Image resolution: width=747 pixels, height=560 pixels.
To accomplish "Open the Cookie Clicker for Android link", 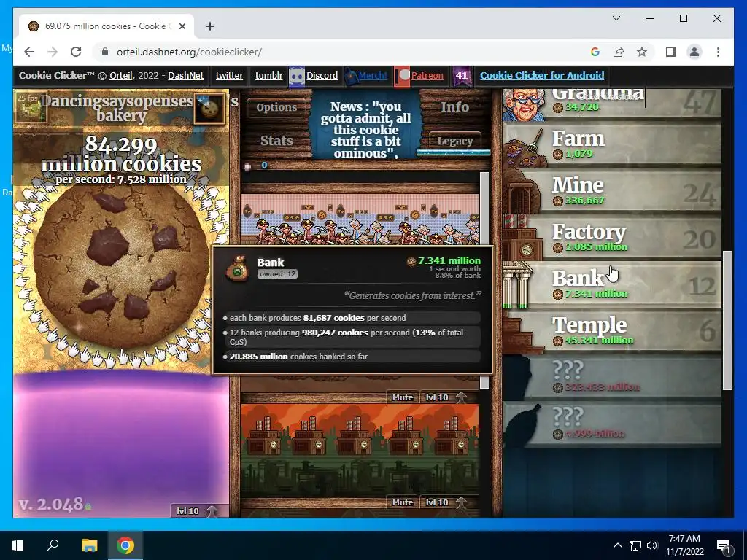I will click(x=542, y=76).
